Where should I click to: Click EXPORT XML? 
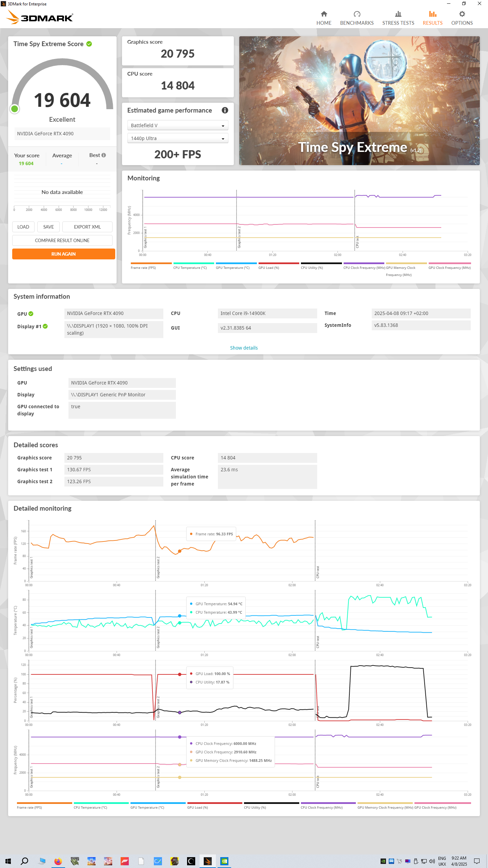pos(87,227)
